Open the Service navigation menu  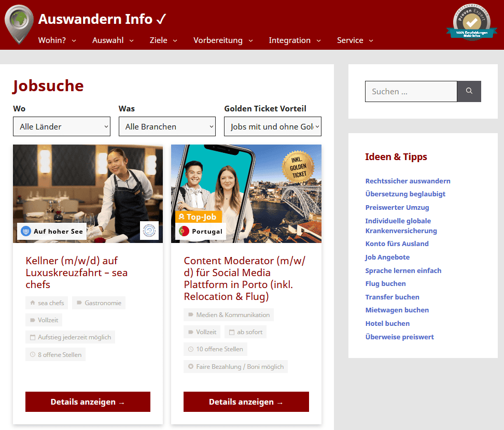pos(355,40)
